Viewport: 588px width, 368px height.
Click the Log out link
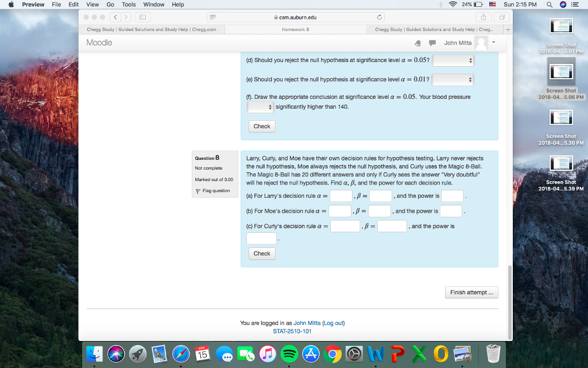(x=333, y=323)
